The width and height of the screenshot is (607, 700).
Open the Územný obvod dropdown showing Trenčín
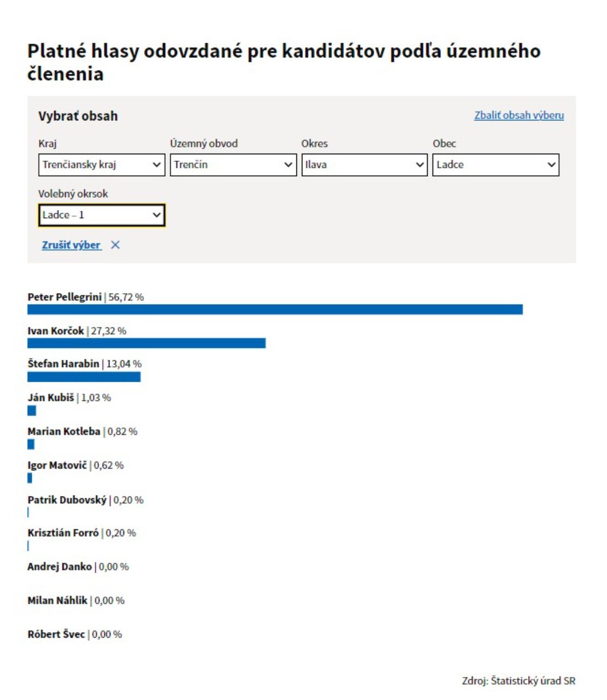click(x=233, y=165)
